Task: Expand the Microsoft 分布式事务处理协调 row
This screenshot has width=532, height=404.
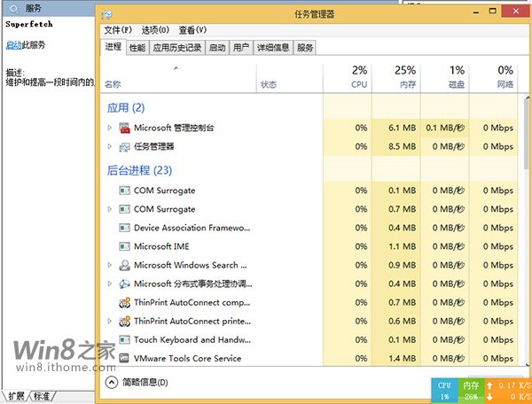Action: (x=110, y=284)
